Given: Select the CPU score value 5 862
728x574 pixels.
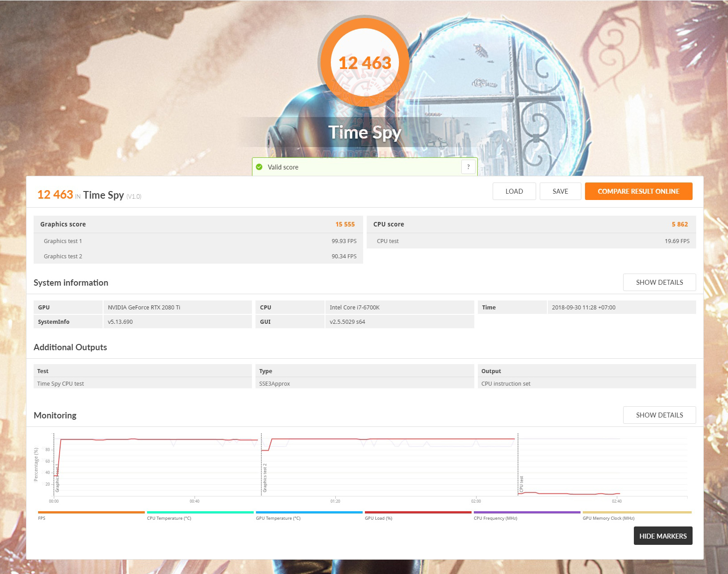Looking at the screenshot, I should click(680, 224).
